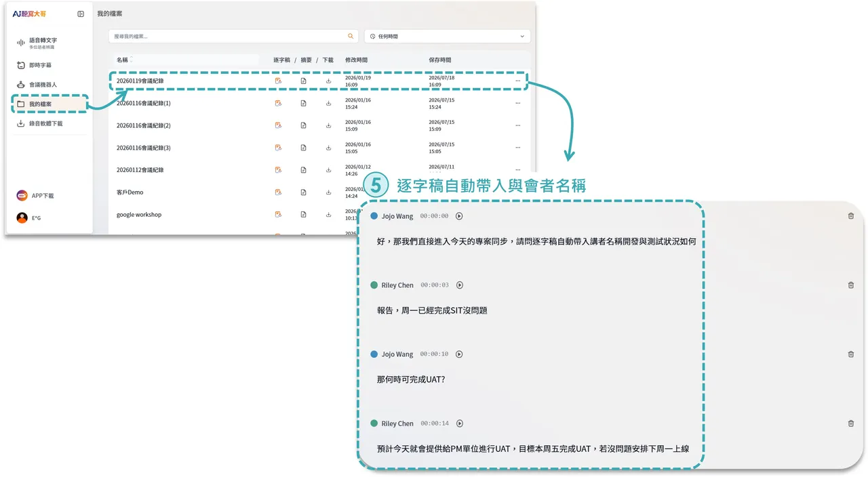Click the search magnifier icon

pos(351,35)
